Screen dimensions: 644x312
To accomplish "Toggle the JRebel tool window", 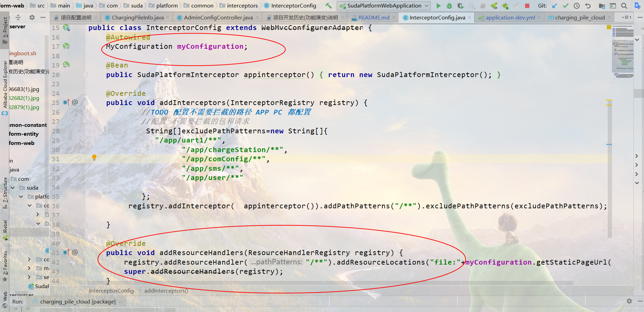I will point(5,230).
